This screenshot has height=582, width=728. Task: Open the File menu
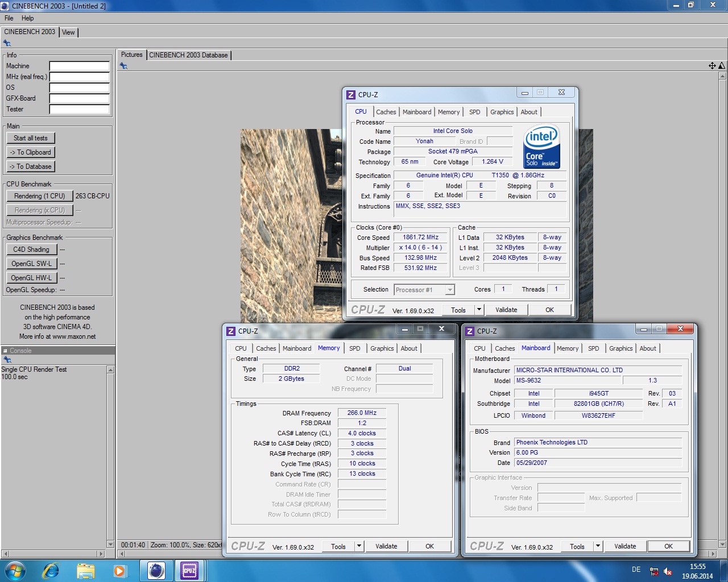click(x=9, y=18)
